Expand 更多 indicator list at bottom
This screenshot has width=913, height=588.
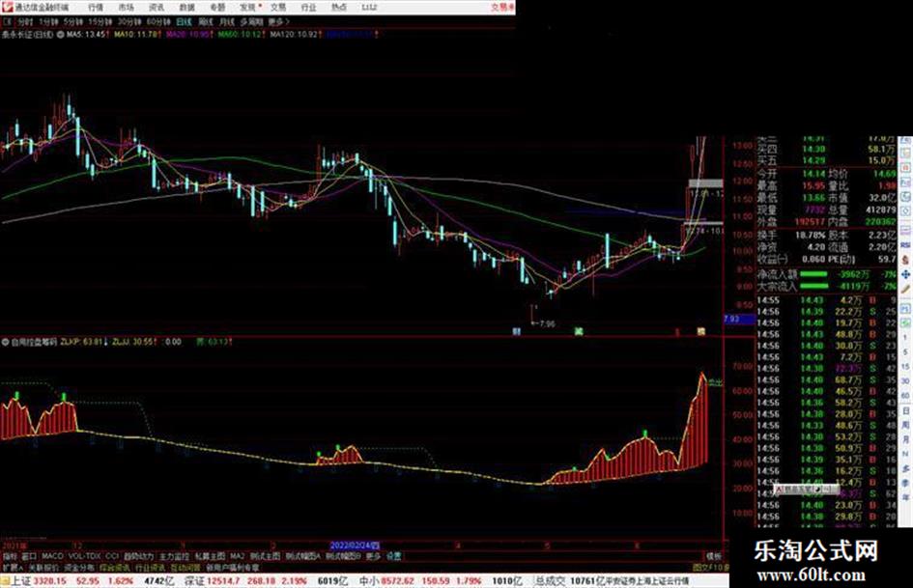pyautogui.click(x=373, y=556)
